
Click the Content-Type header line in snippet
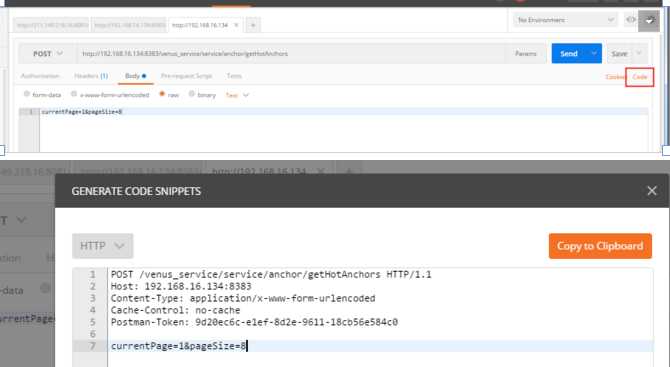(243, 298)
